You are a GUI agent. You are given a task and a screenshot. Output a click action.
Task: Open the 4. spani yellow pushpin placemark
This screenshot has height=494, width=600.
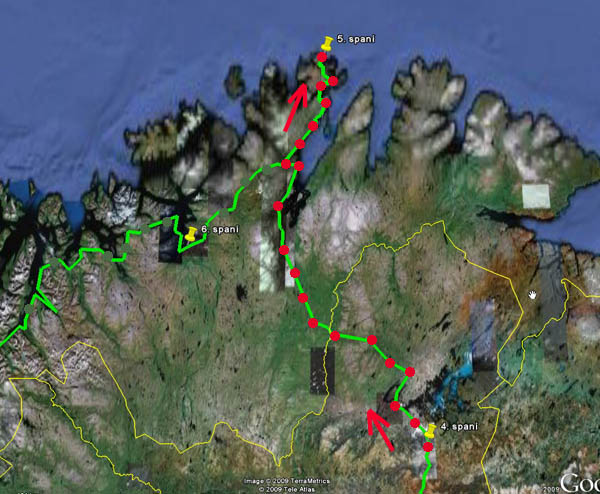(x=430, y=431)
